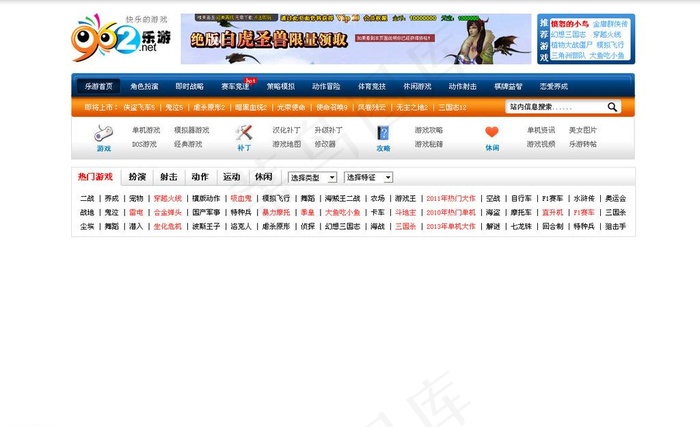Open 即时战略 navigation item
This screenshot has width=700, height=427.
tap(189, 86)
